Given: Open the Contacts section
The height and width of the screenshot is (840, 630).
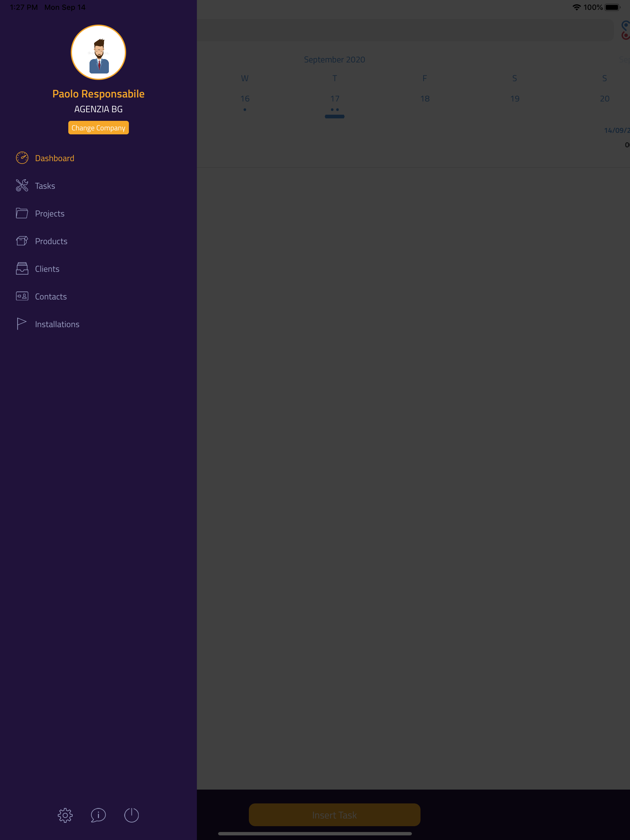Looking at the screenshot, I should [x=51, y=296].
